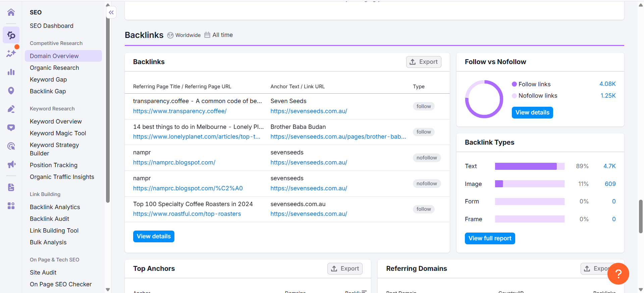Click the heart speech bubble Social icon

coord(11,128)
